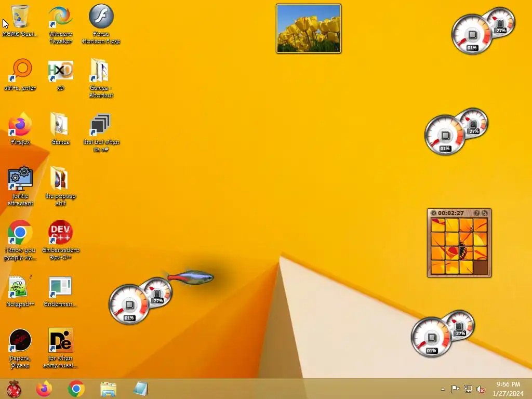The image size is (532, 399).
Task: Open the notepad app pinned on taskbar
Action: 140,389
